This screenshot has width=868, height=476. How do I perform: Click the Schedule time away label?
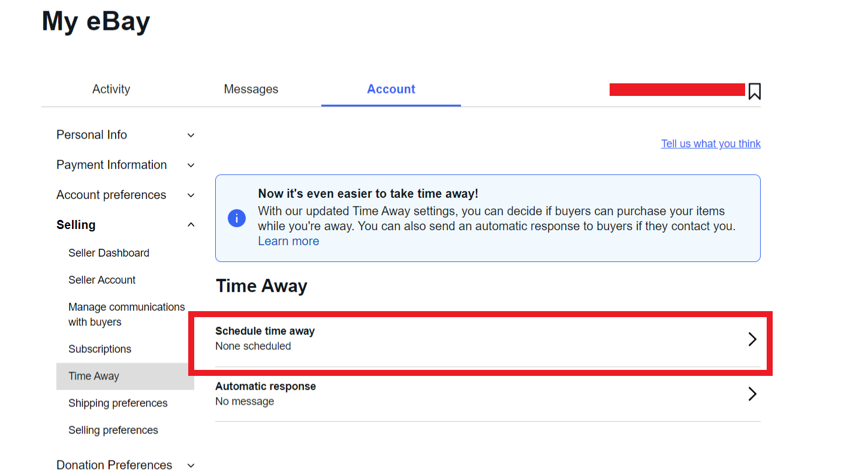265,331
